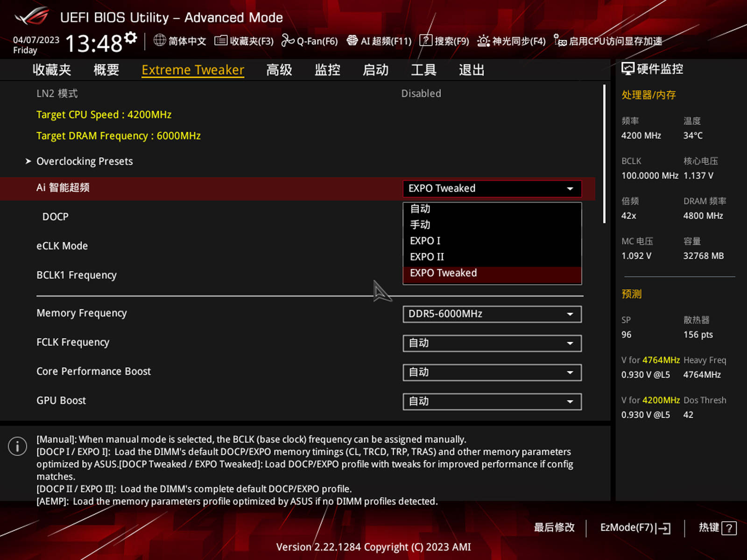This screenshot has height=560, width=747.
Task: Launch AI overclocking brain icon
Action: coord(352,41)
